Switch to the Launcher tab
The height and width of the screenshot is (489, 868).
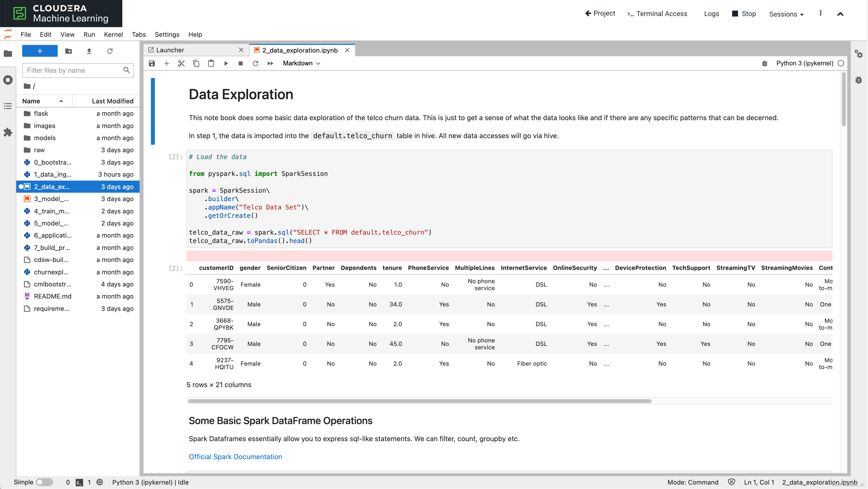pyautogui.click(x=170, y=50)
